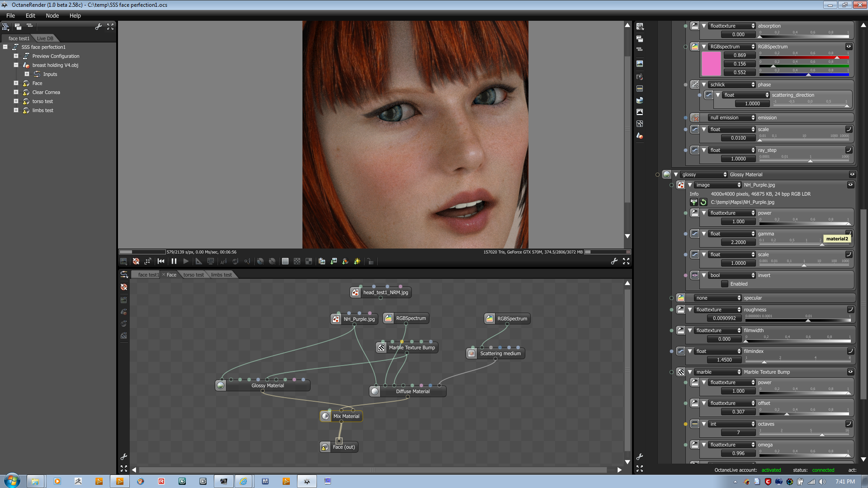868x488 pixels.
Task: Click the Mix Material node icon
Action: click(x=325, y=416)
